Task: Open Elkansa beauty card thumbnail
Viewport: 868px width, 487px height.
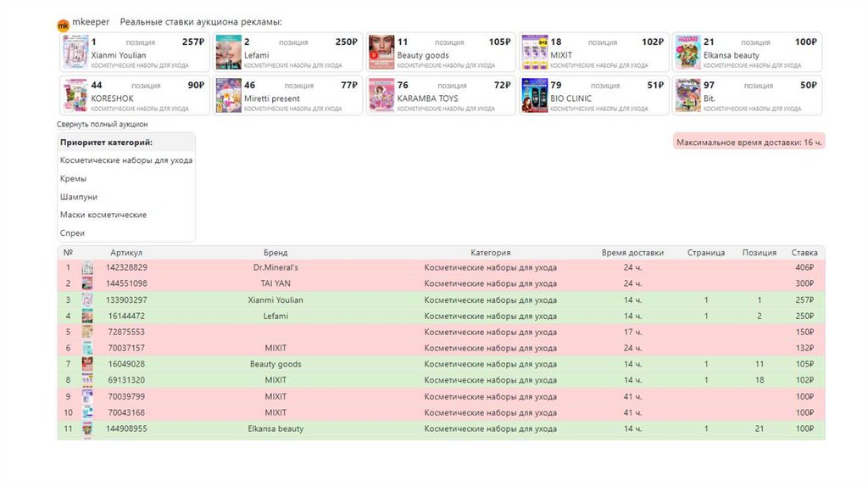Action: click(687, 52)
